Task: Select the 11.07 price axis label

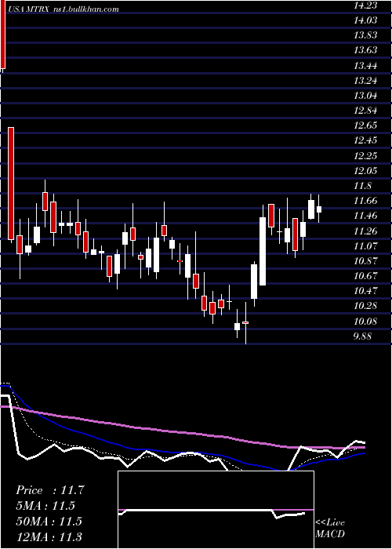Action: [365, 246]
